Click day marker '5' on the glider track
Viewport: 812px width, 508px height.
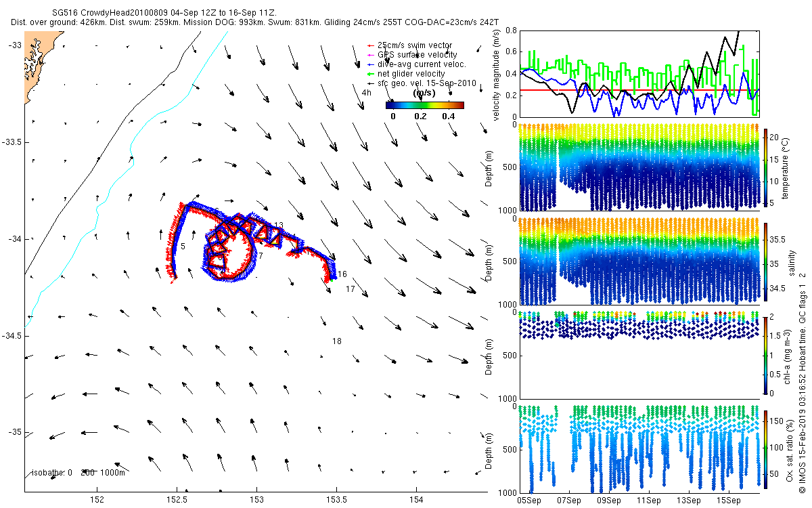point(183,247)
